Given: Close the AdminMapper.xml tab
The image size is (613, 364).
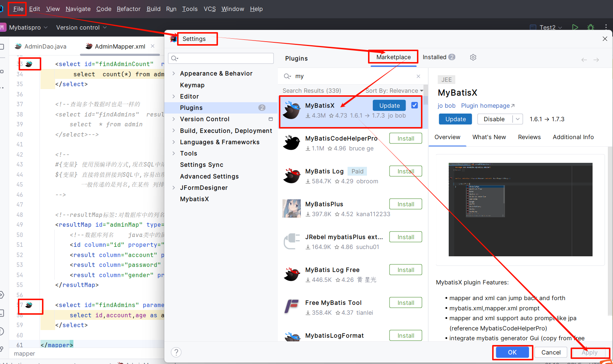Looking at the screenshot, I should (153, 46).
